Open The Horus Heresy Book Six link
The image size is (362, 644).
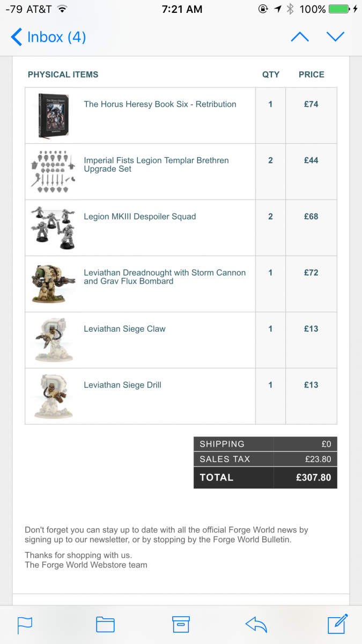click(x=160, y=104)
